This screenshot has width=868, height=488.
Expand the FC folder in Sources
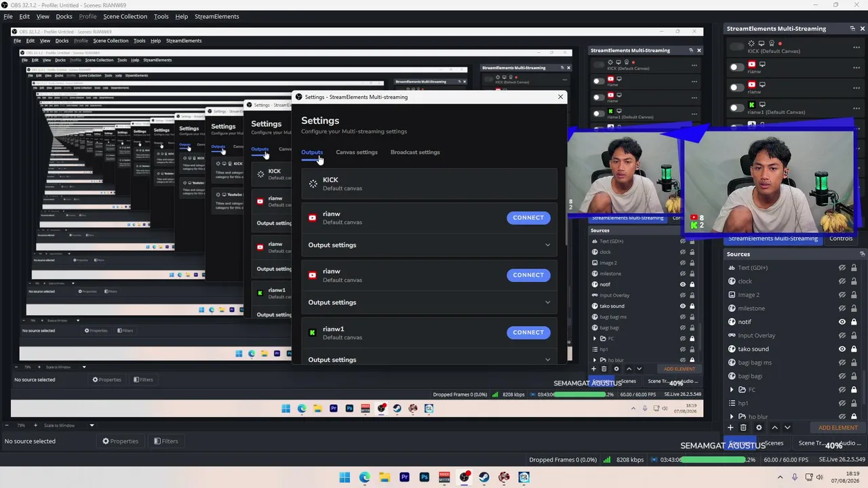(732, 390)
